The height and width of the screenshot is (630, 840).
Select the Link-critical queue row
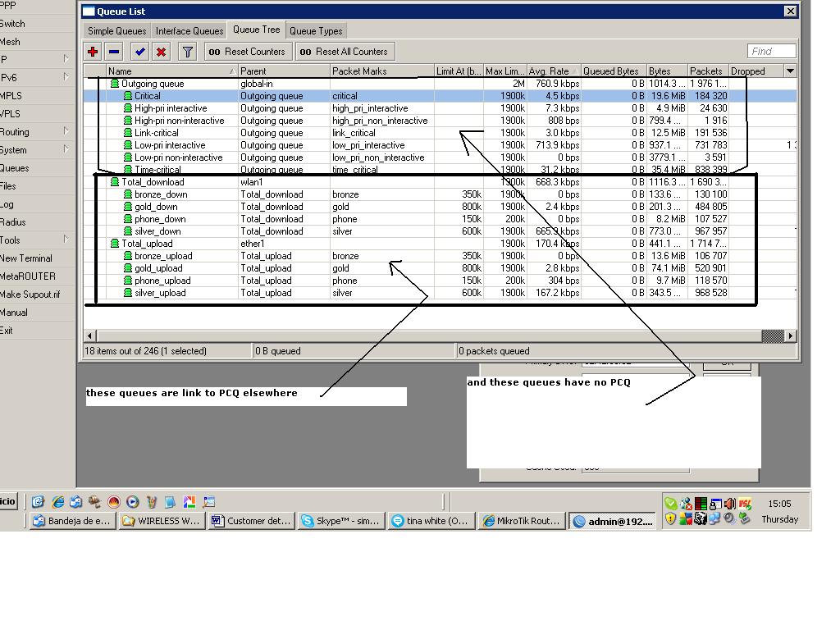(x=441, y=133)
